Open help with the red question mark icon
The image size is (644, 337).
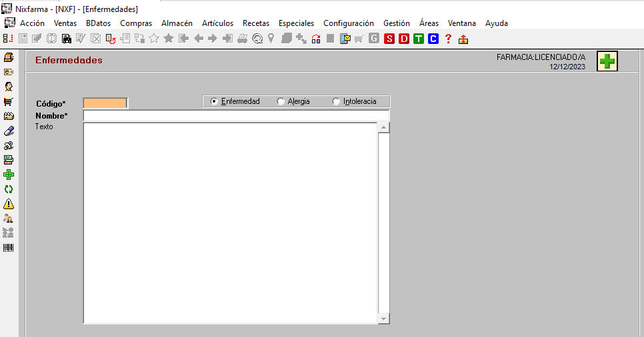click(x=448, y=39)
